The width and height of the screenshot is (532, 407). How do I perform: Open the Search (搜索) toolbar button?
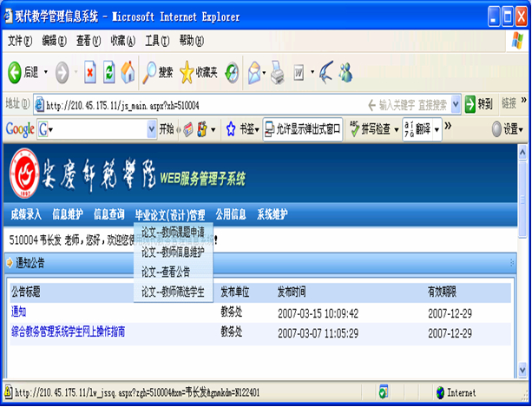pos(158,72)
